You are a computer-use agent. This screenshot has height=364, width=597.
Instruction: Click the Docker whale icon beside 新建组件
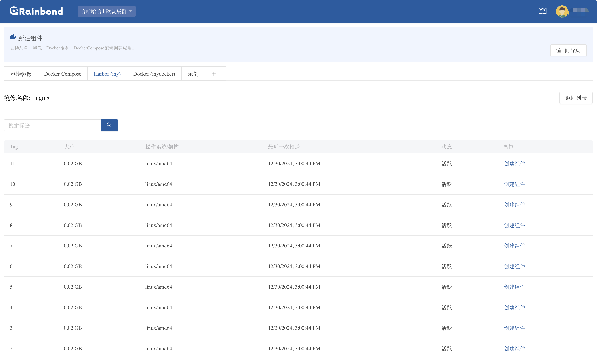tap(13, 37)
